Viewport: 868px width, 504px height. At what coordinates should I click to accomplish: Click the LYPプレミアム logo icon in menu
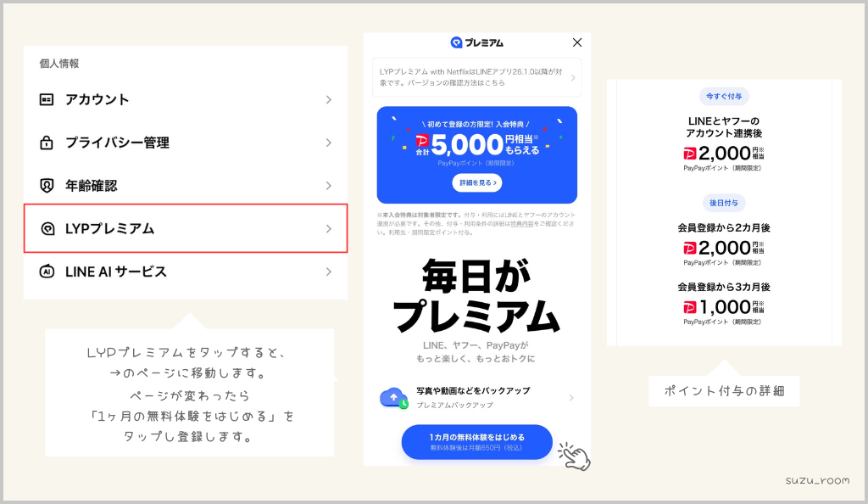[47, 229]
